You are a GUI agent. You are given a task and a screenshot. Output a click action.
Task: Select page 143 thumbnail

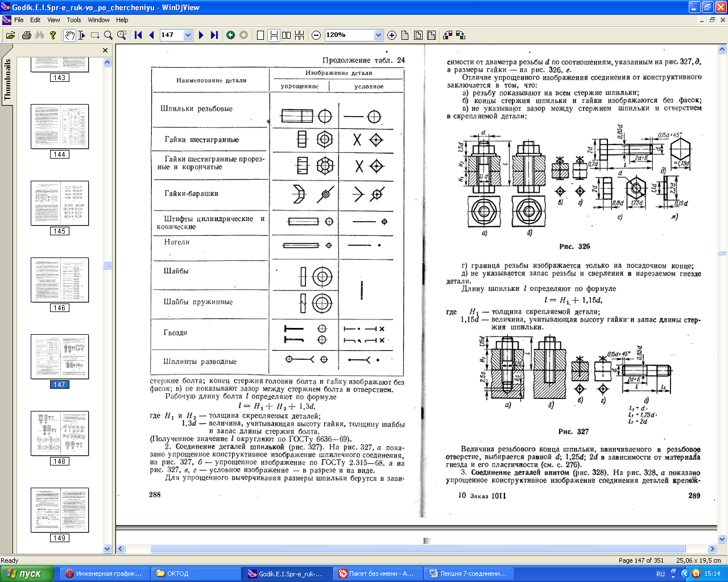coord(60,69)
